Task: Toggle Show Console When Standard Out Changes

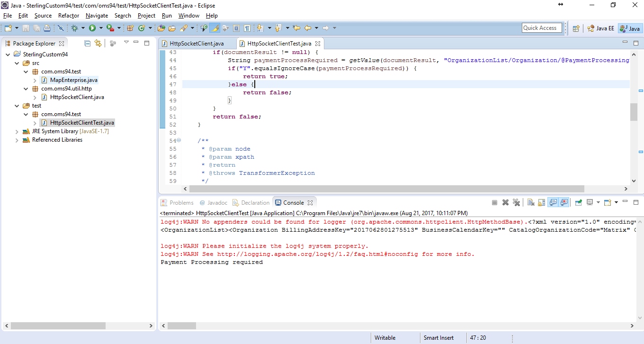Action: pyautogui.click(x=552, y=202)
